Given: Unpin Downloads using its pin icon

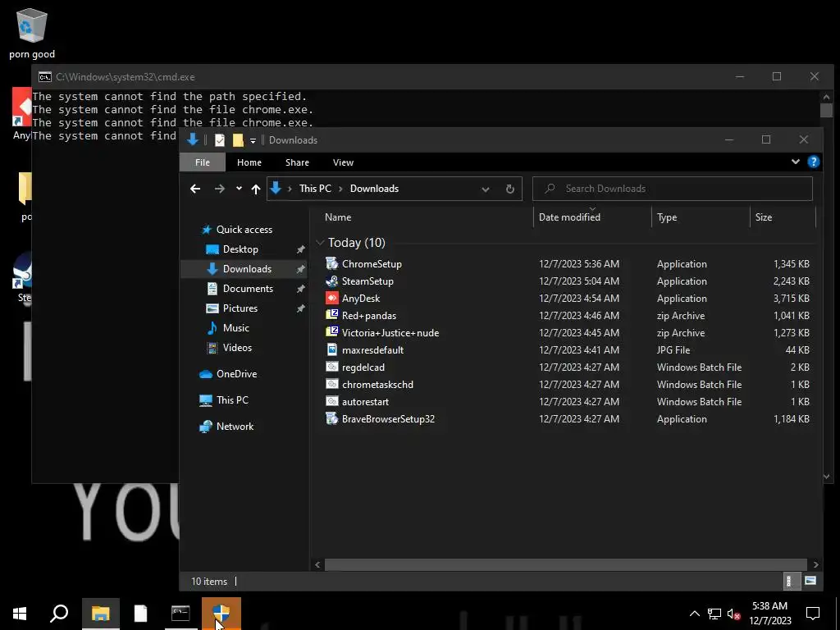Looking at the screenshot, I should [x=300, y=269].
